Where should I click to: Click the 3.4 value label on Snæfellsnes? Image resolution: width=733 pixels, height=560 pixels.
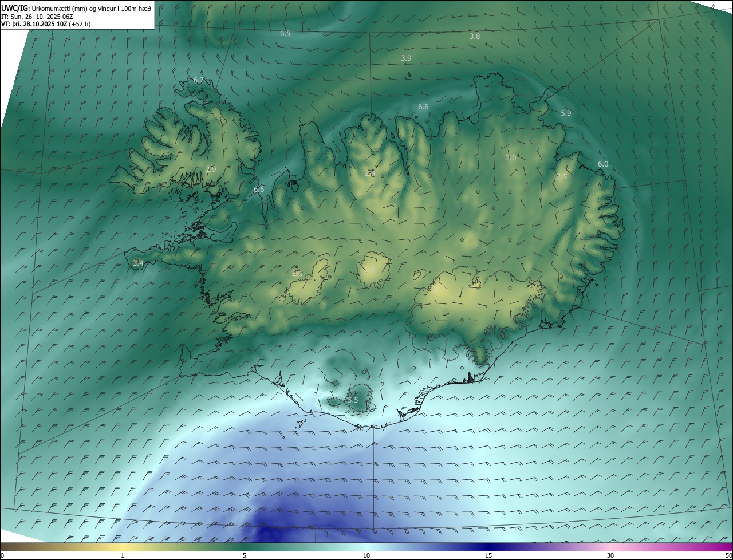[137, 263]
